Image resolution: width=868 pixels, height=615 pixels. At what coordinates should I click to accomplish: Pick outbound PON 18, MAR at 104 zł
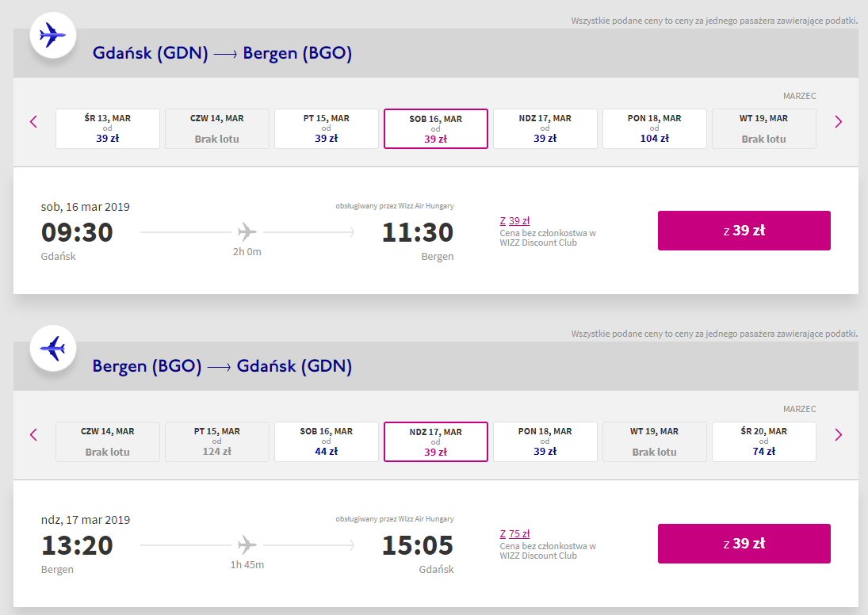tap(655, 128)
